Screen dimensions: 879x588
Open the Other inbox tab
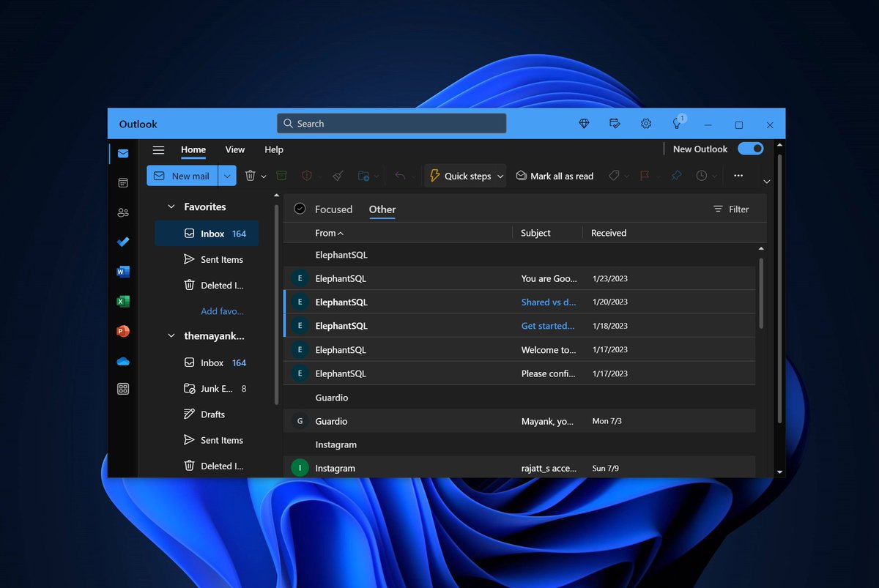[382, 209]
